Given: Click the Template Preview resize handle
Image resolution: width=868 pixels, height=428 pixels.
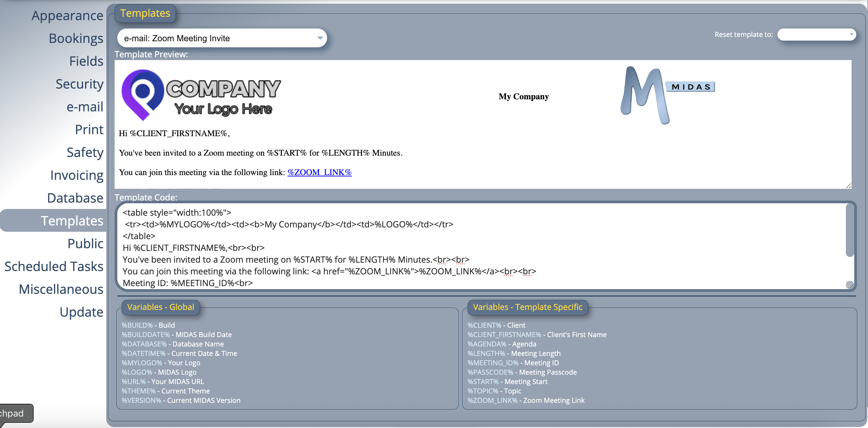Looking at the screenshot, I should [x=848, y=186].
